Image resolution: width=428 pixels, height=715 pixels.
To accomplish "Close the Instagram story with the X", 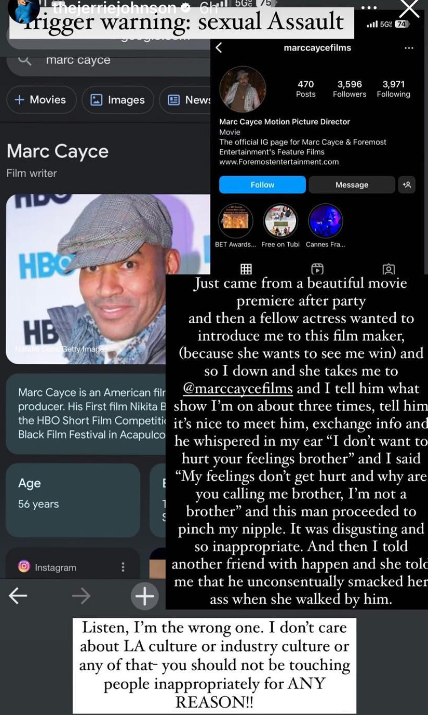I will [x=409, y=8].
